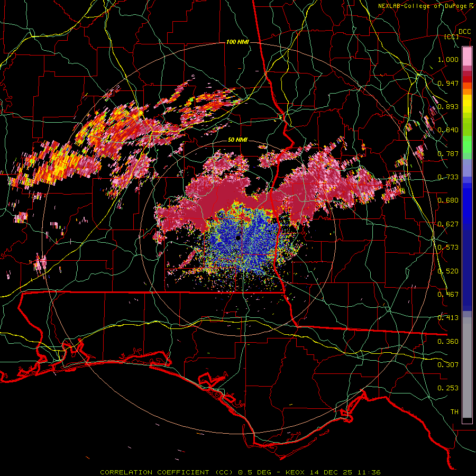This screenshot has width=476, height=476.
Task: Click the 0.733 color scale value
Action: [448, 177]
